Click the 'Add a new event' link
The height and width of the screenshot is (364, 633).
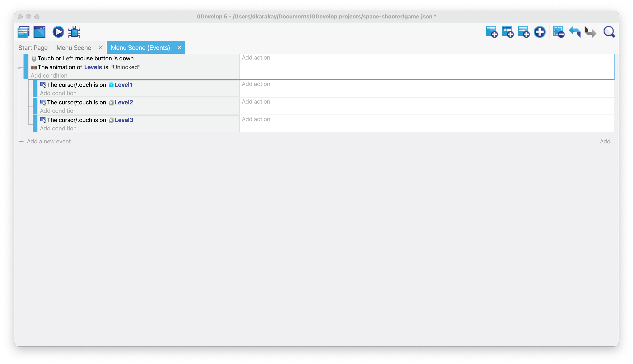49,142
